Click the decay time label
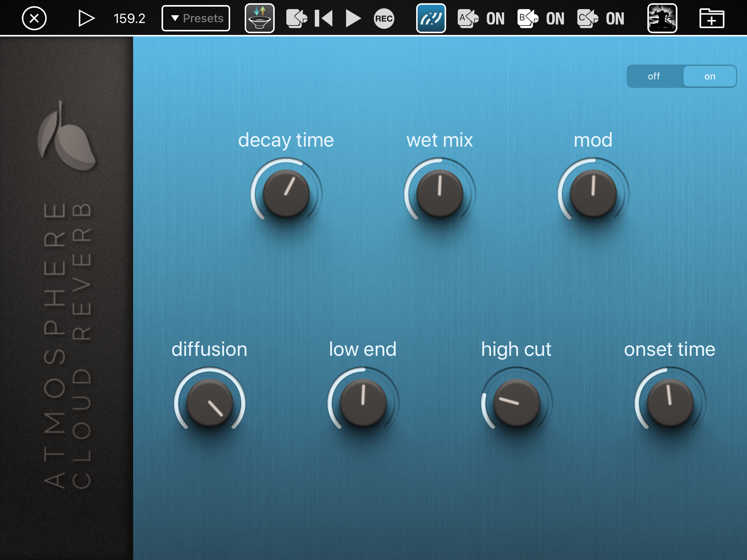 pos(286,140)
